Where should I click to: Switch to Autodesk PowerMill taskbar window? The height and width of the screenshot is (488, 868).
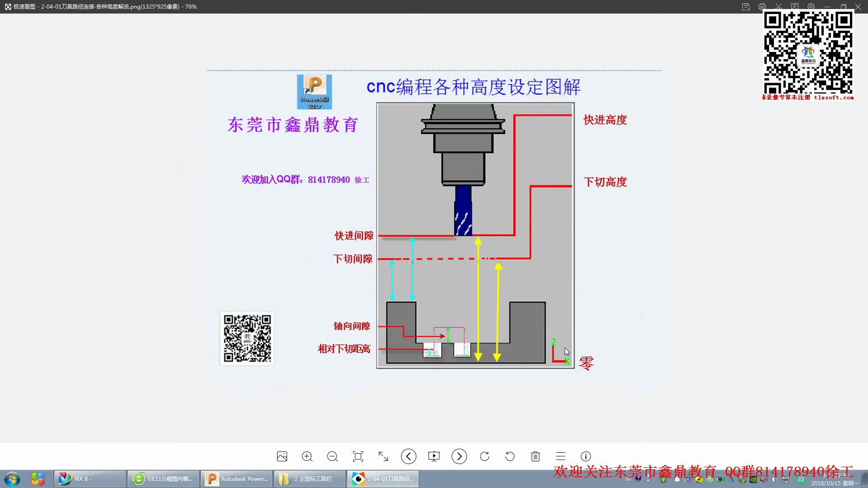pos(236,479)
